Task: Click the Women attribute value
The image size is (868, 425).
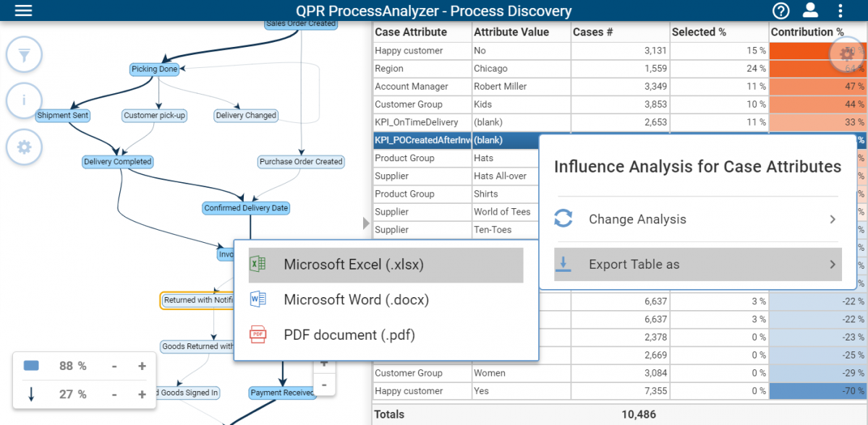Action: point(521,373)
